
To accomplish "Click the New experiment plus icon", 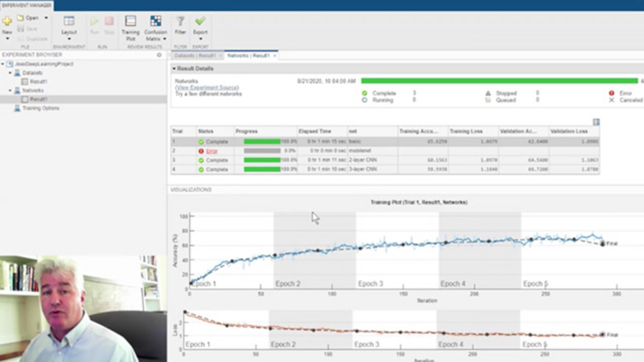I will coord(7,22).
